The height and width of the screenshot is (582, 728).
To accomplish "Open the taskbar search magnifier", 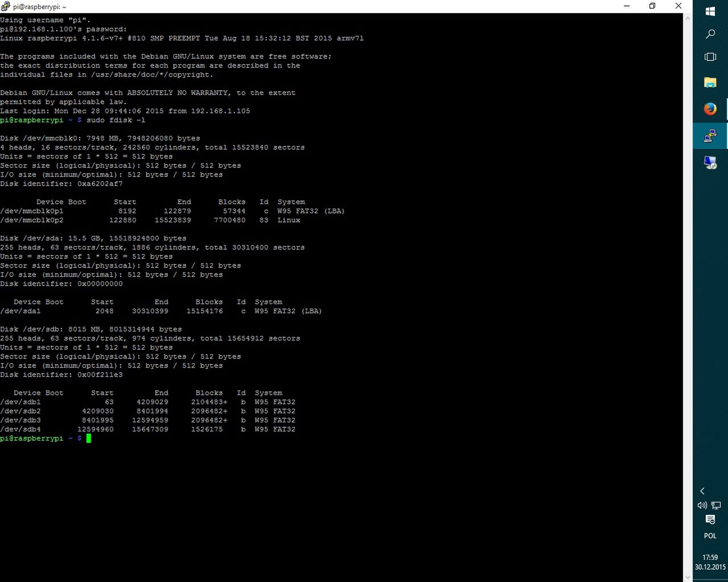I will point(710,34).
